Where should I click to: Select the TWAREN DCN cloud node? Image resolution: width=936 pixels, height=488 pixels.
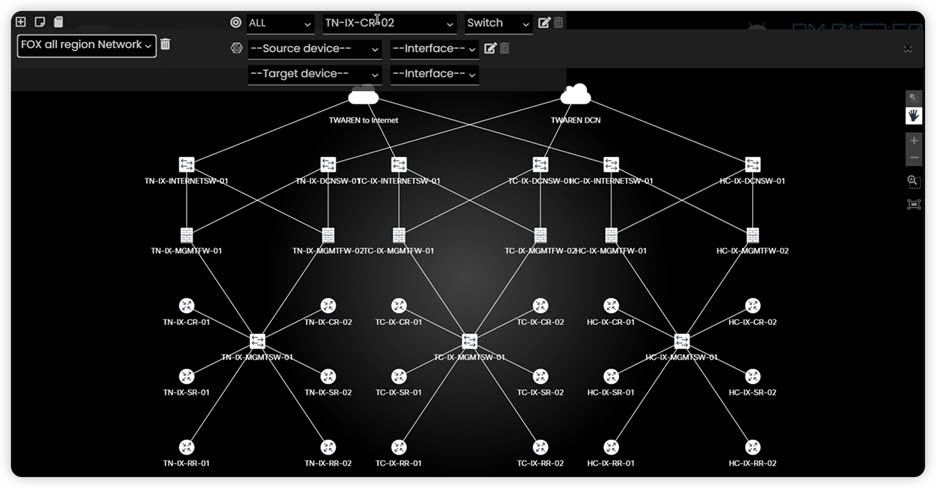coord(575,96)
